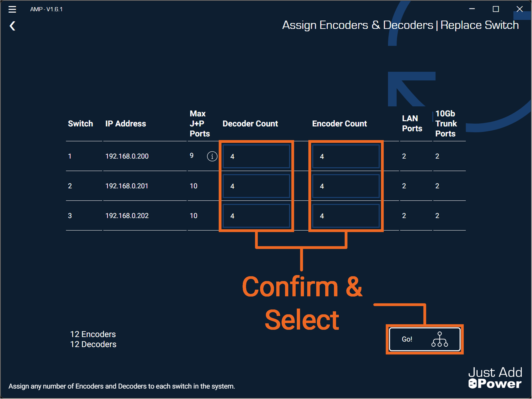
Task: Select IP address 192.168.0.201 row
Action: (126, 186)
